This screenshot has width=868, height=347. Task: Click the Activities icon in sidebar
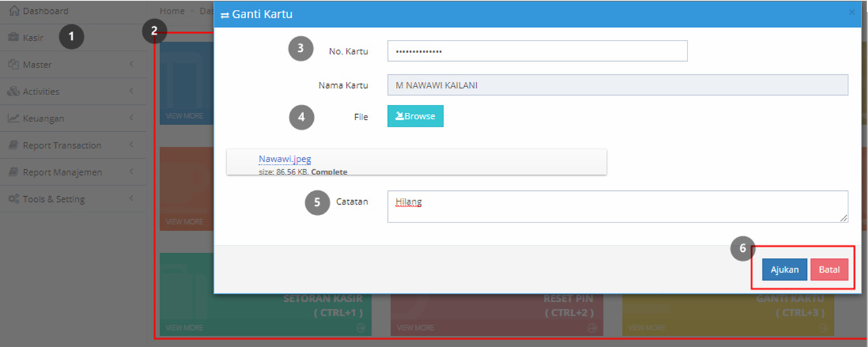pos(13,92)
